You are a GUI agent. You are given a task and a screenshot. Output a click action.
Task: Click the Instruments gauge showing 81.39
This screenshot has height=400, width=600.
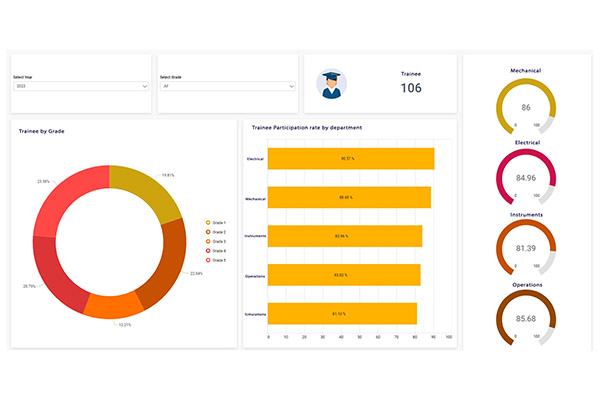point(526,247)
